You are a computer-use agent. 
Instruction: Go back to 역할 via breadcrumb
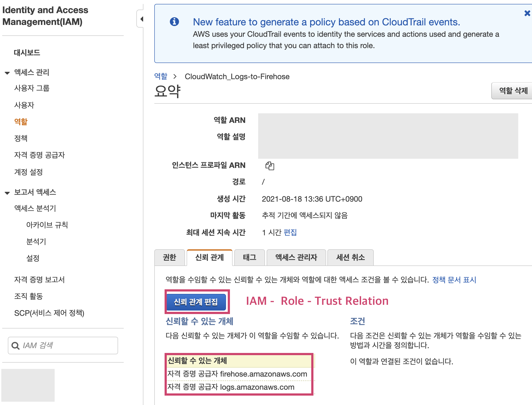pyautogui.click(x=161, y=76)
